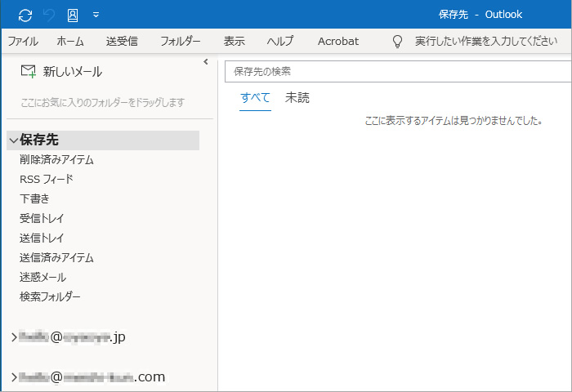The width and height of the screenshot is (572, 392).
Task: Expand the .jp account chevron
Action: pos(14,337)
